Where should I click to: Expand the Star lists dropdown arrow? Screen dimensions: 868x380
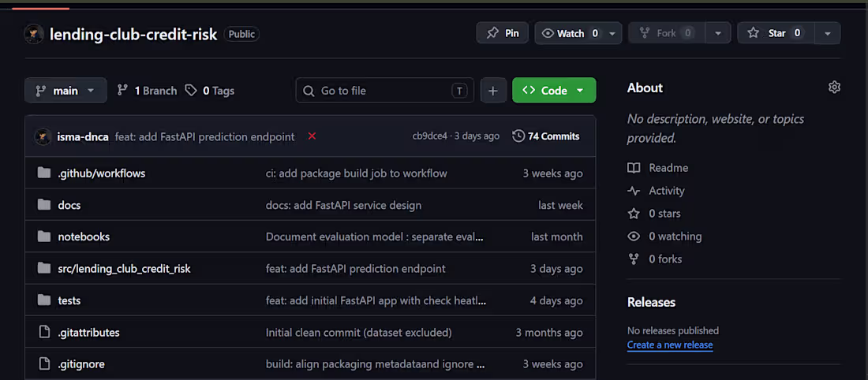[828, 33]
